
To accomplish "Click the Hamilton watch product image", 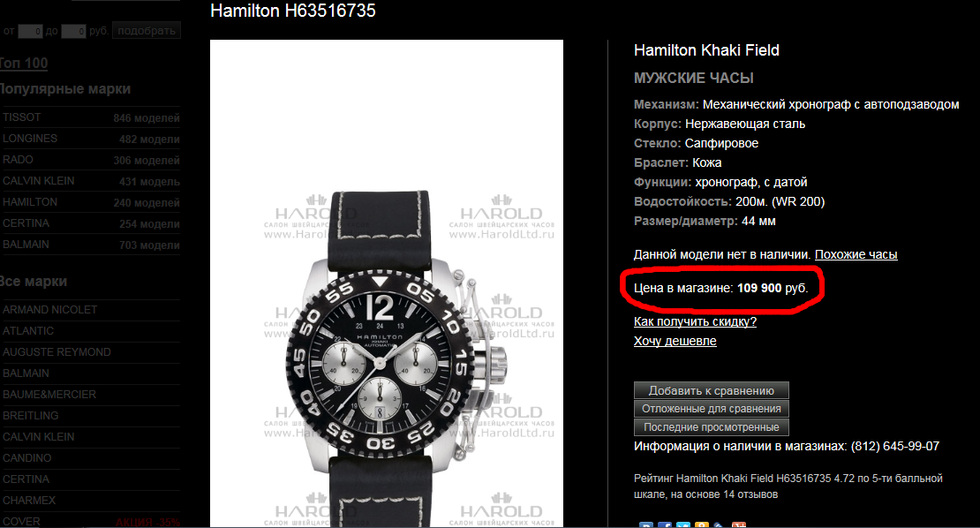I will 386,283.
